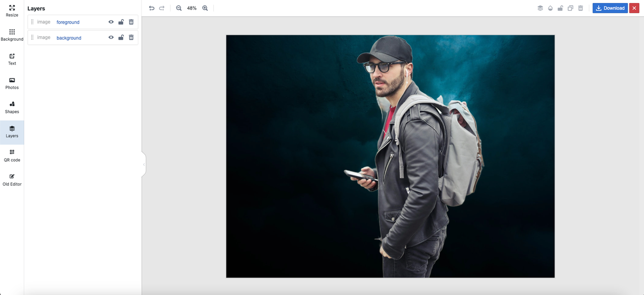Open layer position stack icon in top toolbar
This screenshot has height=295, width=644.
[540, 8]
